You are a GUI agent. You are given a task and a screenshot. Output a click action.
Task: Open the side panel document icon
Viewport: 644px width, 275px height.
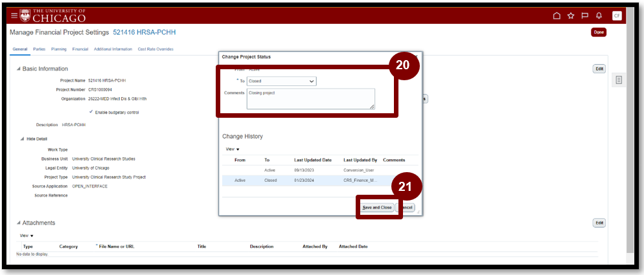coord(619,80)
